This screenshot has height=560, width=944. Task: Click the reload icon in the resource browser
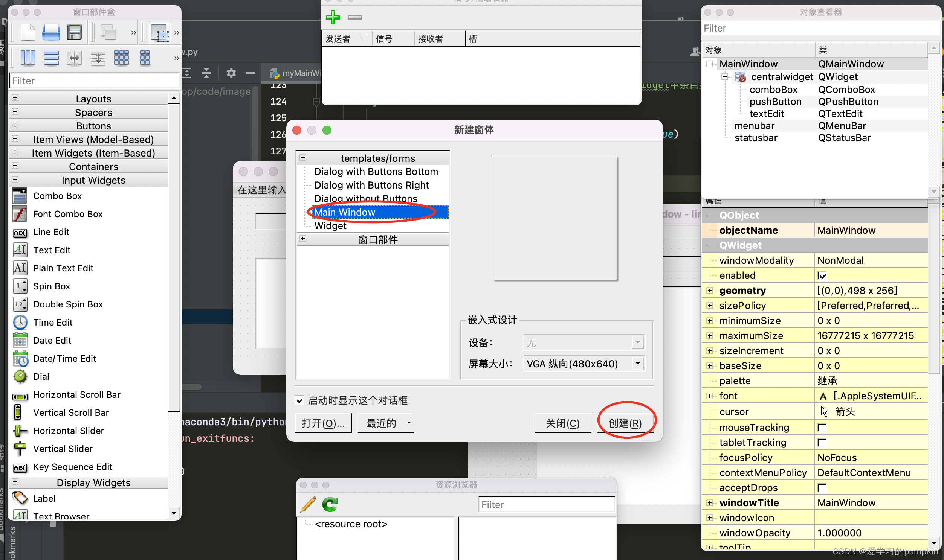[x=330, y=504]
